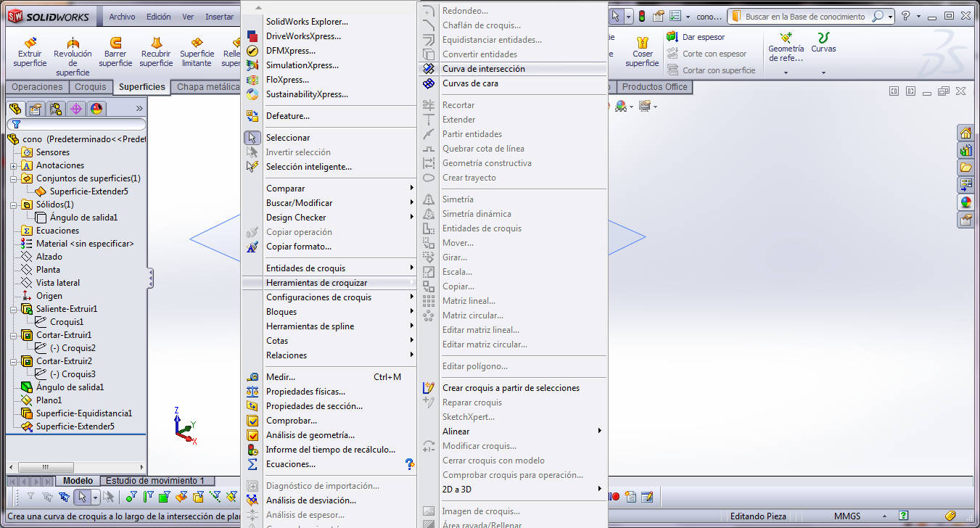Viewport: 980px width, 528px height.
Task: Open the ConfigurationManager tab icon
Action: pos(55,109)
